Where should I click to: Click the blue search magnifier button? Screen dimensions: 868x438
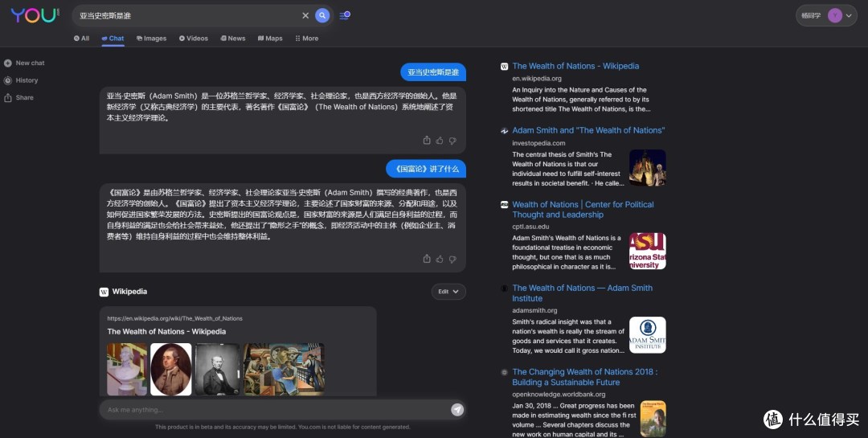(322, 15)
